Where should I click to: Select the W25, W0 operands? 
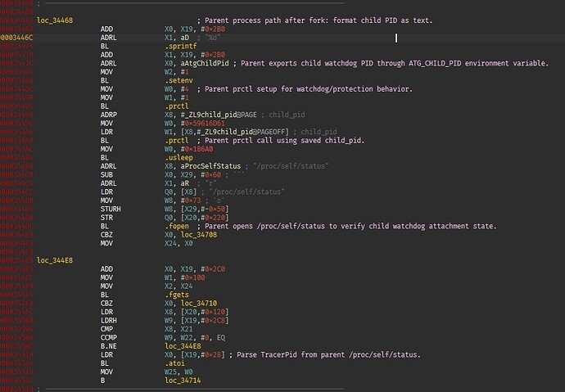point(179,372)
